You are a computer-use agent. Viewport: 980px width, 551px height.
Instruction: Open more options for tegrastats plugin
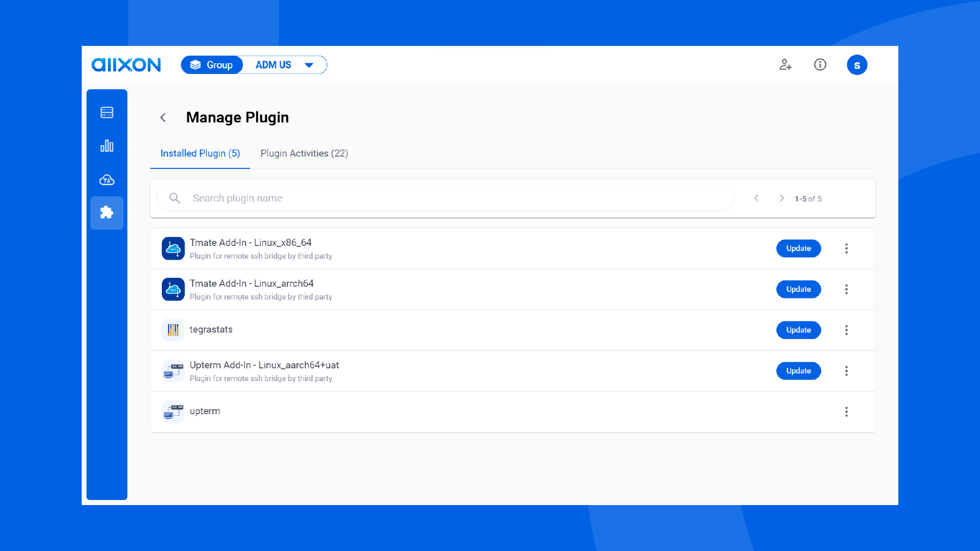click(x=846, y=330)
